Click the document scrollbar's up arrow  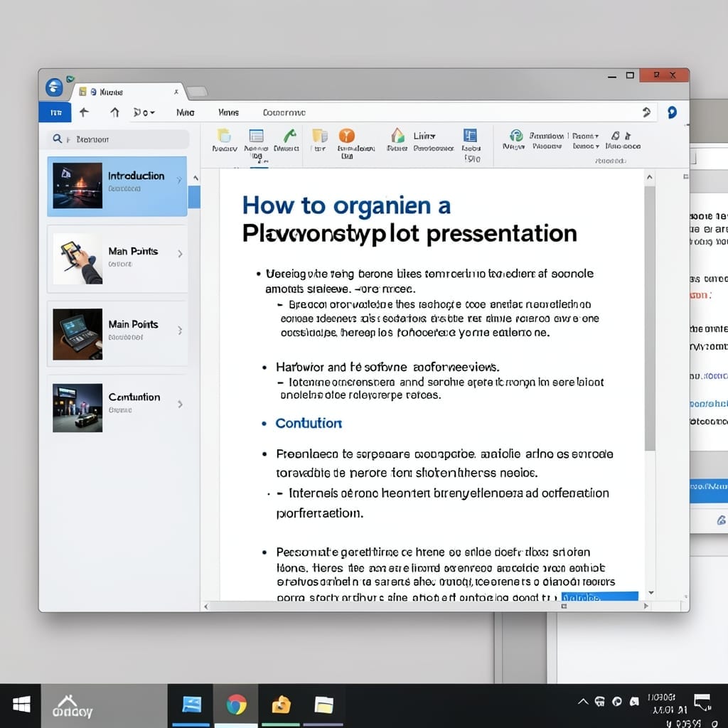pyautogui.click(x=650, y=177)
